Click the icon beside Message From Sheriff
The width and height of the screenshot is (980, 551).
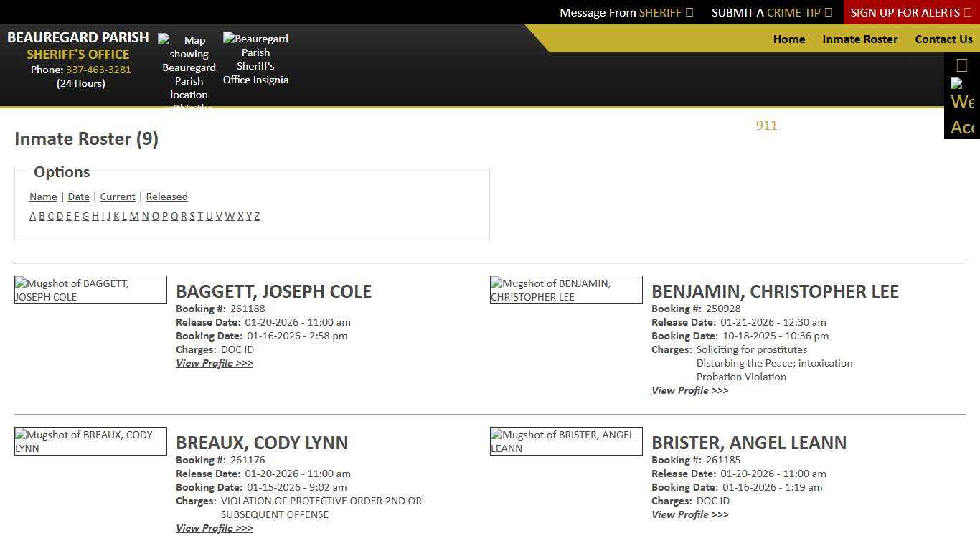687,12
